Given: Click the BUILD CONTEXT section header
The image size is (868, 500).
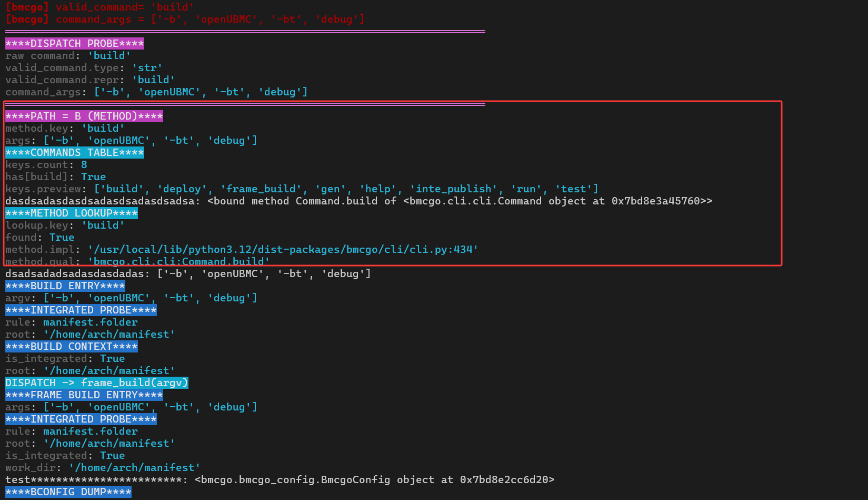Looking at the screenshot, I should click(x=71, y=347).
